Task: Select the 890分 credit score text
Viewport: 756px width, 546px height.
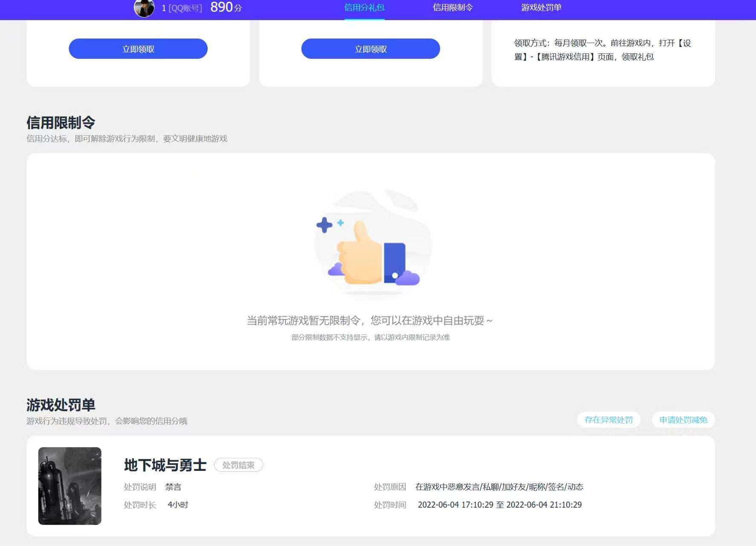Action: click(x=226, y=7)
